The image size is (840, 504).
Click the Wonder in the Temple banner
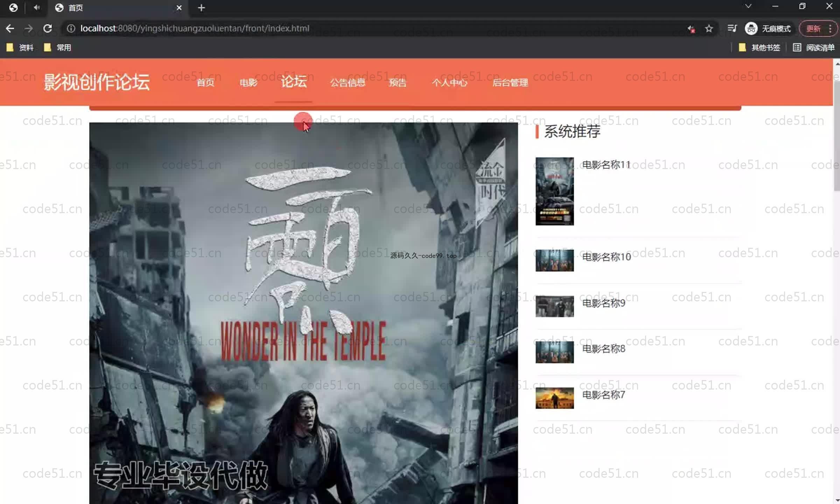tap(303, 313)
